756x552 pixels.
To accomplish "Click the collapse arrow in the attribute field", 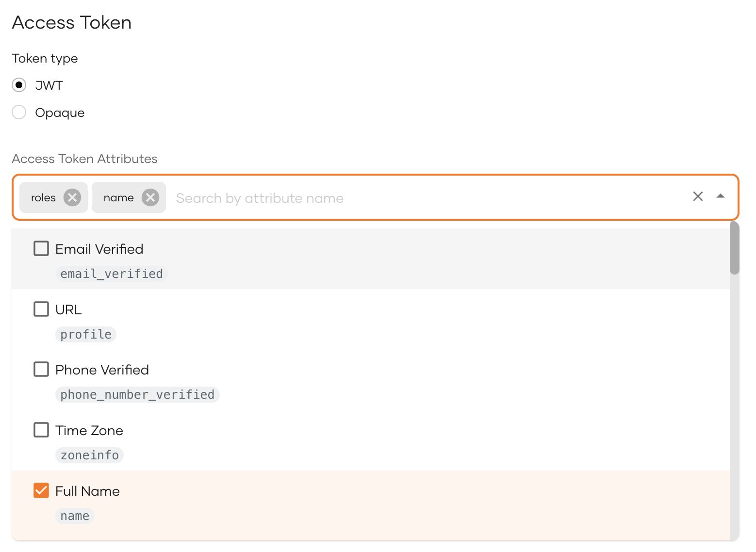I will coord(722,196).
